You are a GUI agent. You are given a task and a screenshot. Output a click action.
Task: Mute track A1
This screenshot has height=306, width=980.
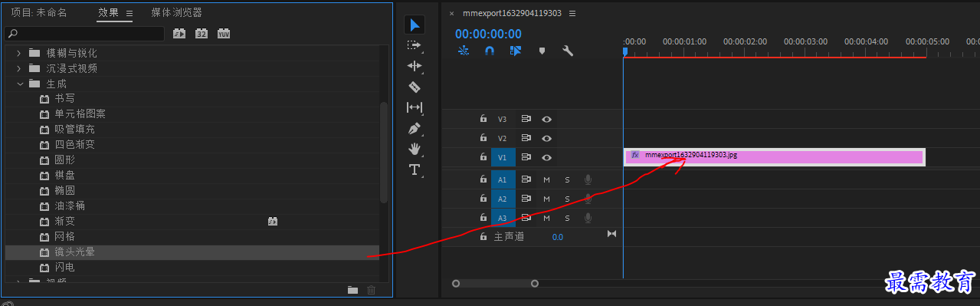(547, 179)
